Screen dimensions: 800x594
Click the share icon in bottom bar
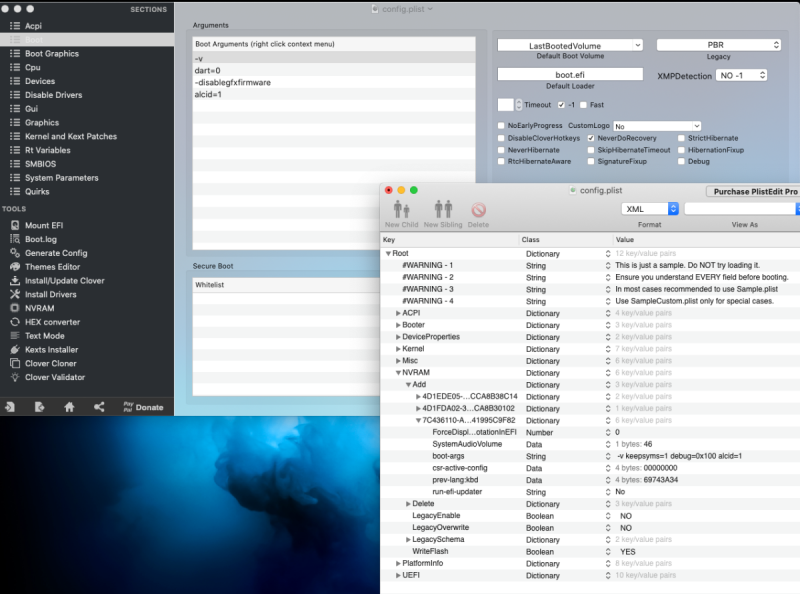click(98, 407)
